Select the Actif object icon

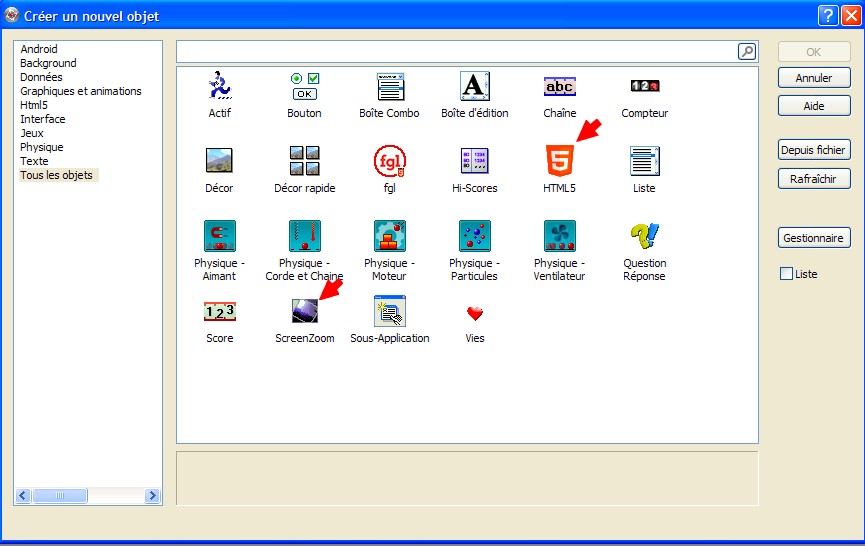[x=220, y=87]
